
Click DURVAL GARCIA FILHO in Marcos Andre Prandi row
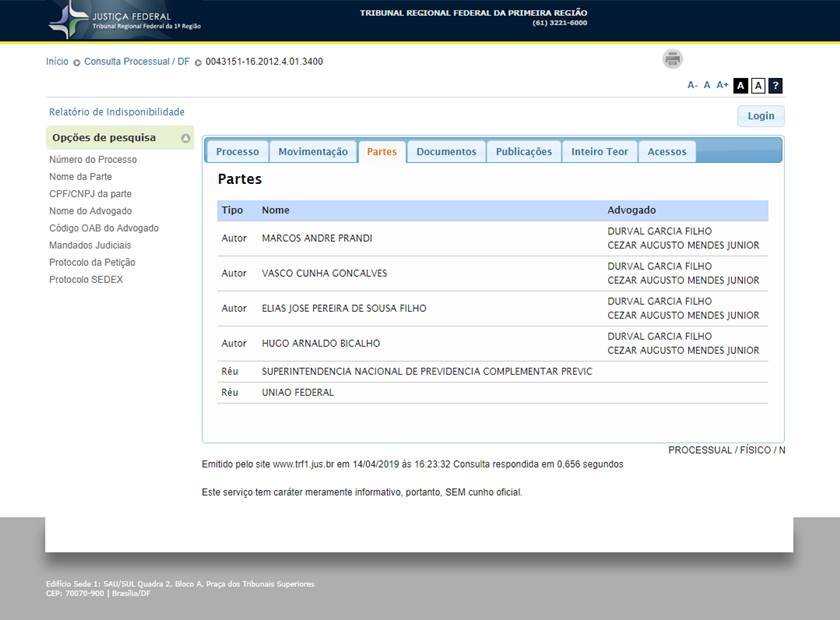(659, 231)
